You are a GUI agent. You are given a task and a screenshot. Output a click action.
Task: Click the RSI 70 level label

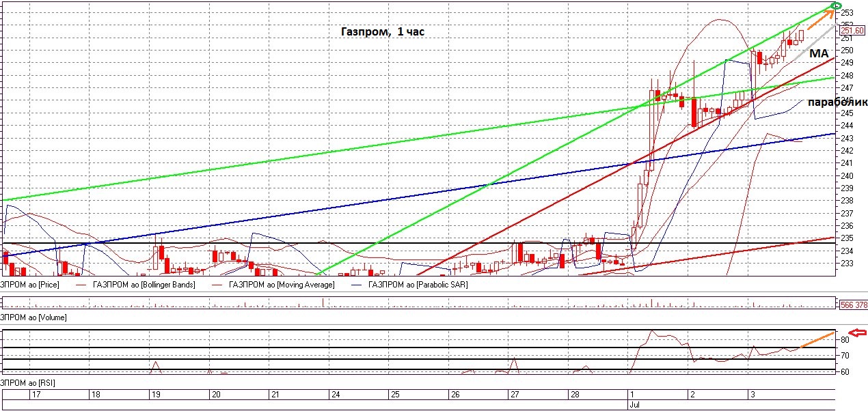coord(845,356)
